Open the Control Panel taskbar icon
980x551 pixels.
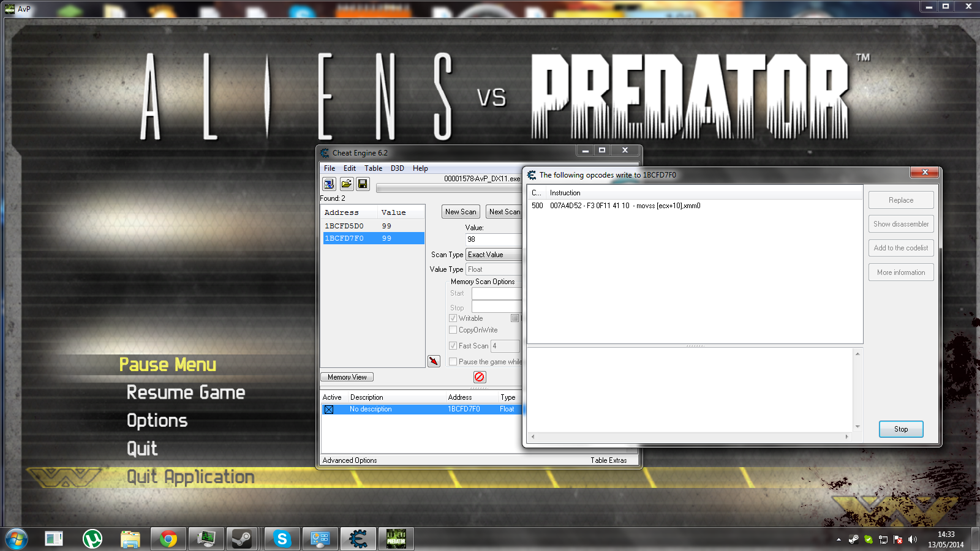pyautogui.click(x=320, y=539)
